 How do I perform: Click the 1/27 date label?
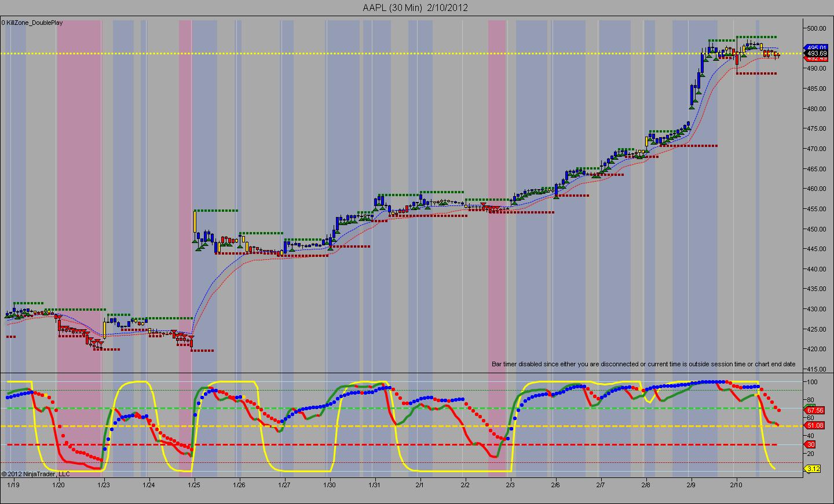284,484
